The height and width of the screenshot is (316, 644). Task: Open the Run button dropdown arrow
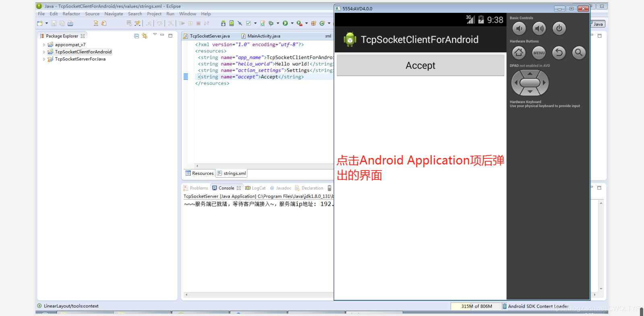(x=292, y=23)
